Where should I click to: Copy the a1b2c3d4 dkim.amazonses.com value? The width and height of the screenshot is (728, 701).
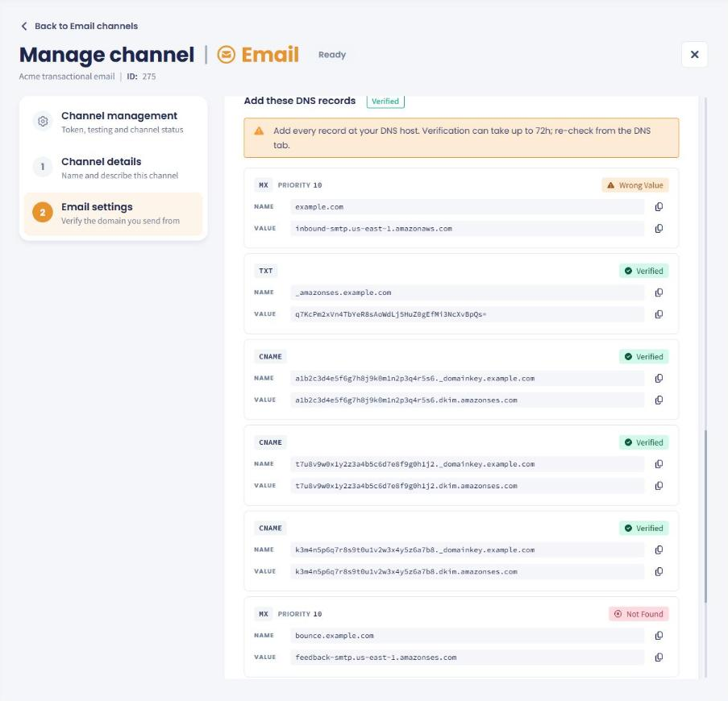click(659, 400)
